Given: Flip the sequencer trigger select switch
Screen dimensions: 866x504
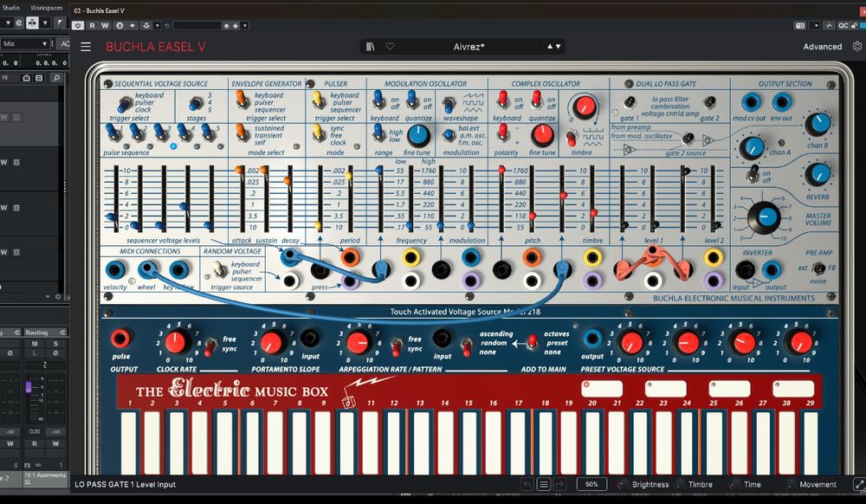Looking at the screenshot, I should coord(124,104).
